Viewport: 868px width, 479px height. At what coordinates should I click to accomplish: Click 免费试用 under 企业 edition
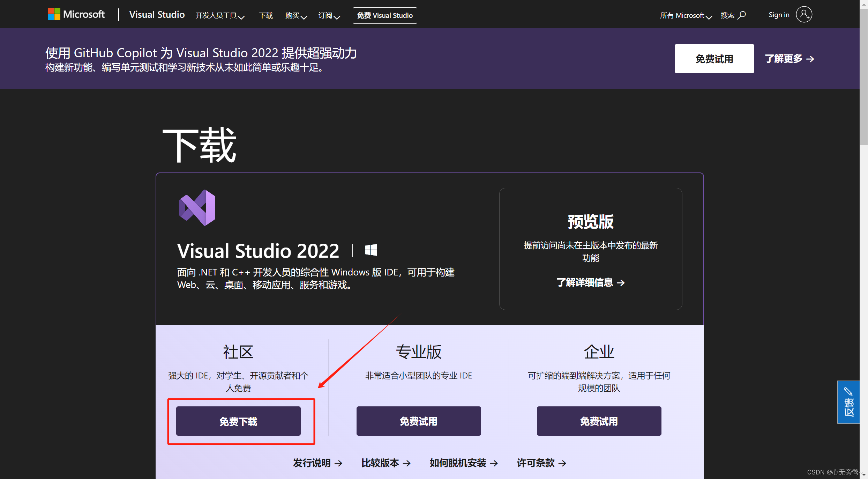pyautogui.click(x=599, y=421)
